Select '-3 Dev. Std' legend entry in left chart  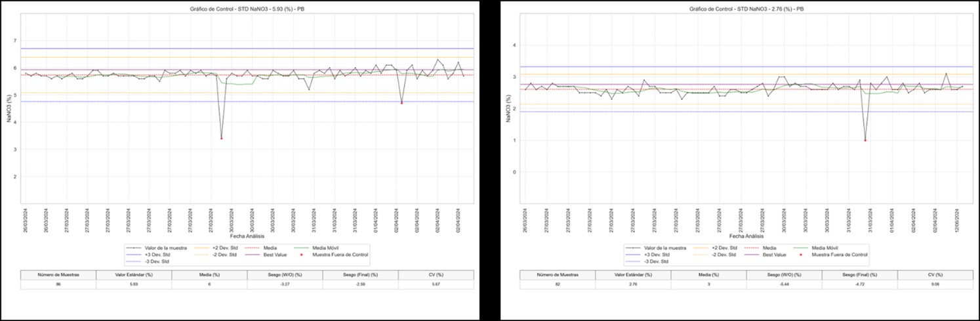tap(148, 261)
